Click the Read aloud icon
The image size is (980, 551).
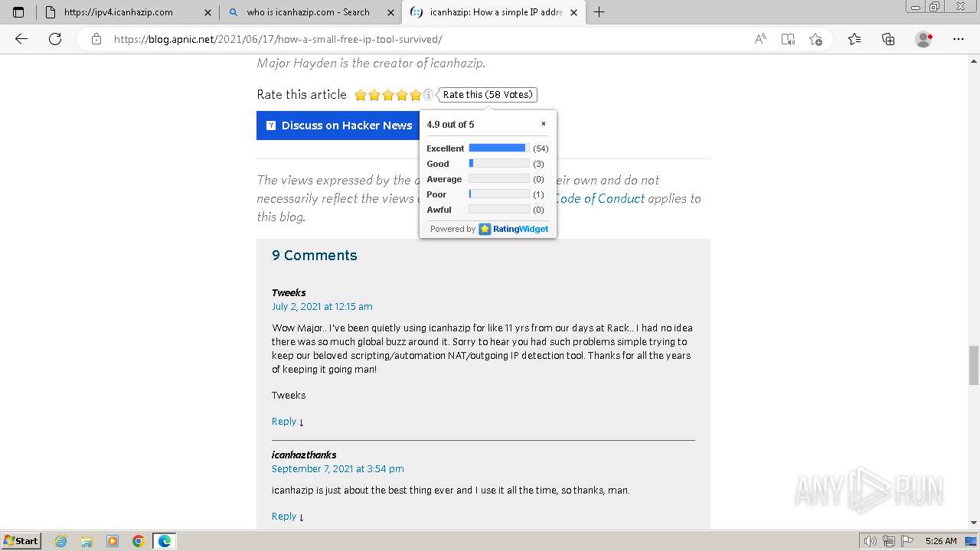(x=760, y=39)
